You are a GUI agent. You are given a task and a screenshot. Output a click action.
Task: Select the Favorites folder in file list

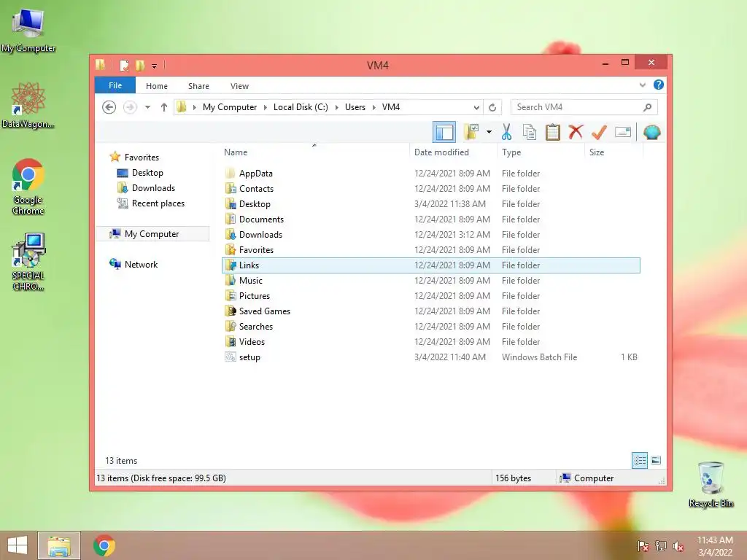click(256, 249)
